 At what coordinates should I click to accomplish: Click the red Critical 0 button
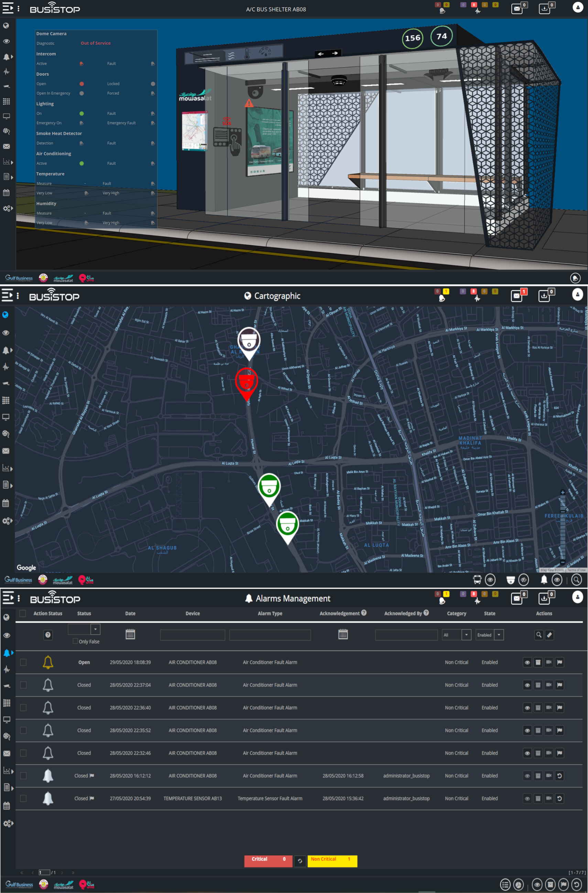268,861
